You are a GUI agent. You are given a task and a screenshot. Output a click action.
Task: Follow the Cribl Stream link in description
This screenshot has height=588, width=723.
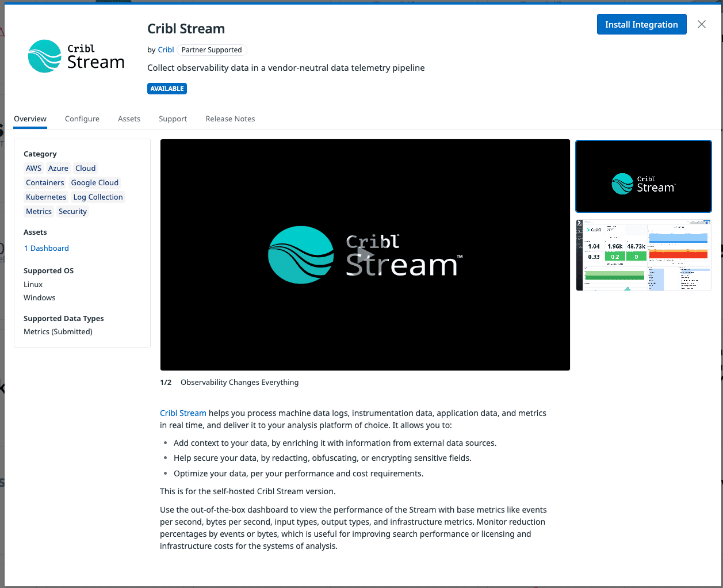pos(183,413)
